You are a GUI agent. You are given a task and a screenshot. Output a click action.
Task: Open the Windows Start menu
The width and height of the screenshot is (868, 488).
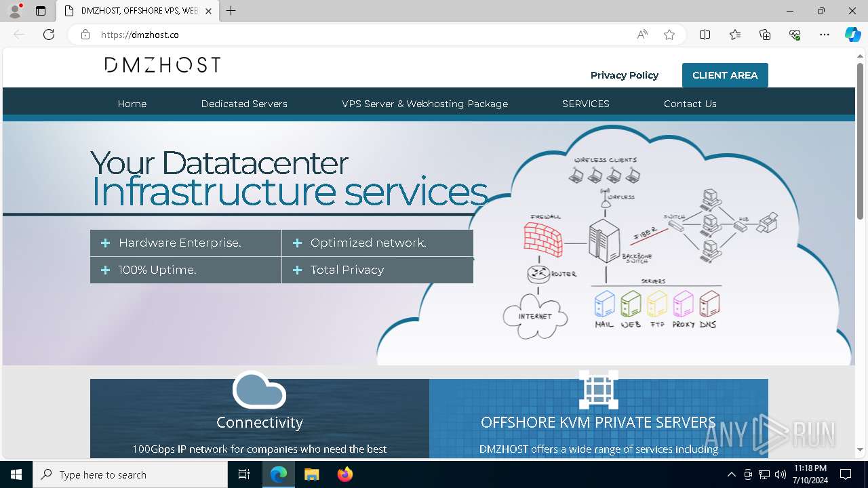point(16,474)
